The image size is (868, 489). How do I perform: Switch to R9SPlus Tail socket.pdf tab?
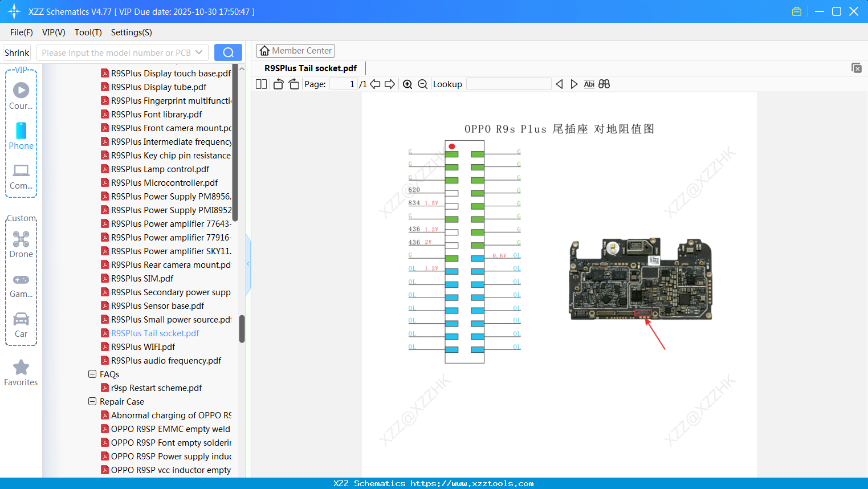click(x=311, y=68)
